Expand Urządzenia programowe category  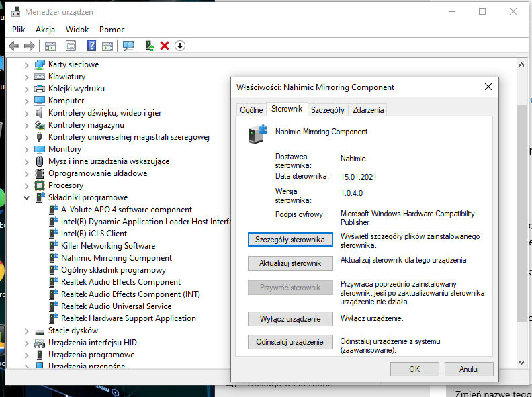click(x=26, y=355)
